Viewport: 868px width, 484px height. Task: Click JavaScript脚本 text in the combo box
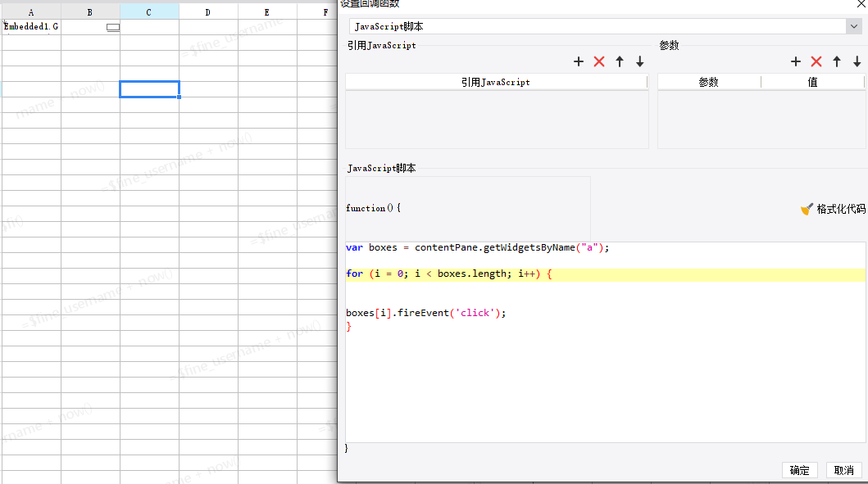tap(389, 26)
